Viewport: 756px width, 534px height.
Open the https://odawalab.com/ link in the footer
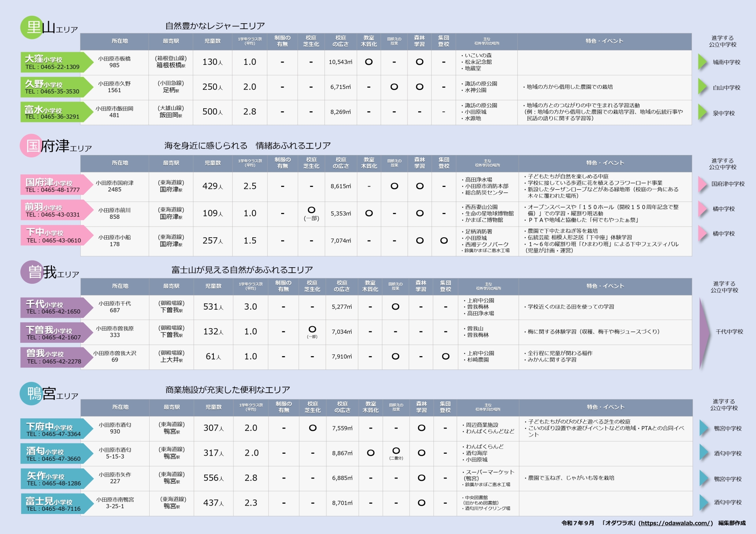coord(676,523)
